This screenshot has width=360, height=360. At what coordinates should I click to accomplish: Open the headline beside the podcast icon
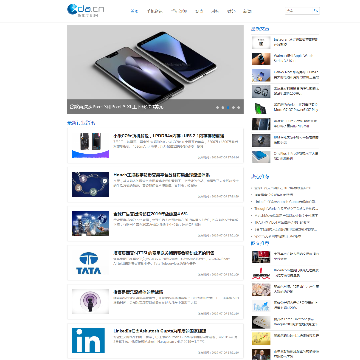138,292
